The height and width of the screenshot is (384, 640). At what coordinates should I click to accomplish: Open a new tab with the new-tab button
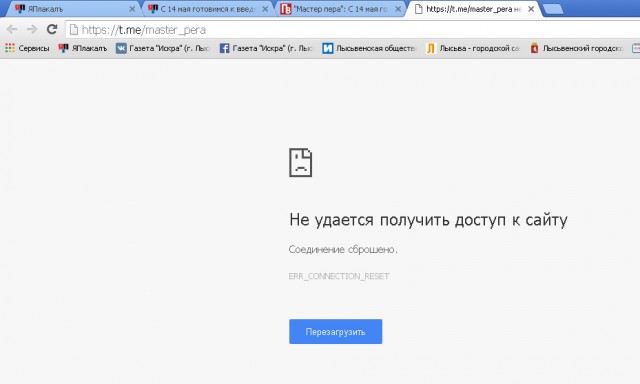553,9
